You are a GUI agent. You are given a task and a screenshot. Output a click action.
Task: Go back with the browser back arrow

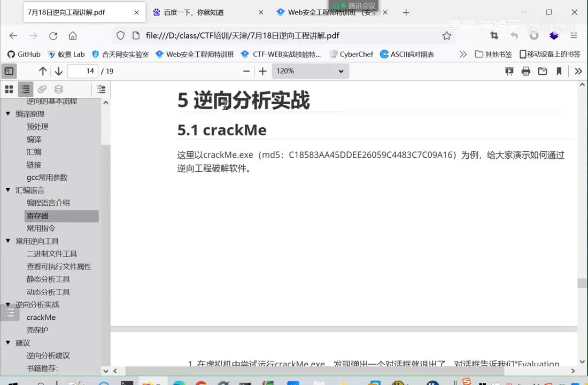click(13, 36)
